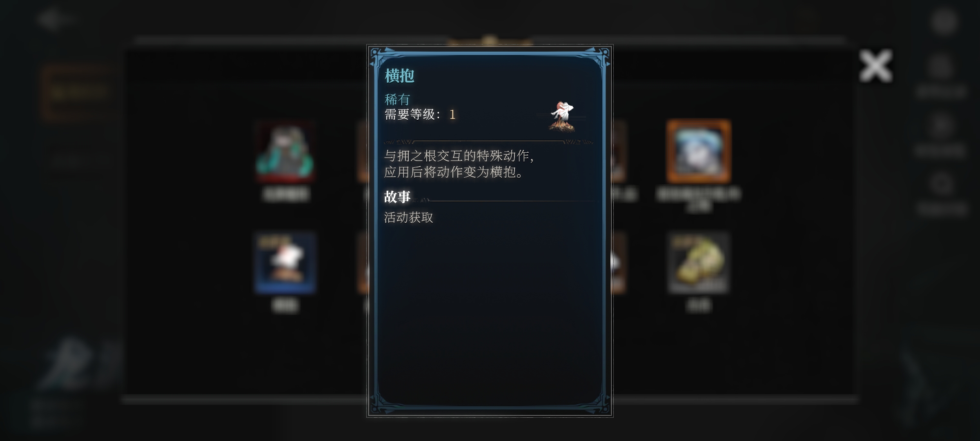Open the round icon at top right corner

(x=944, y=22)
